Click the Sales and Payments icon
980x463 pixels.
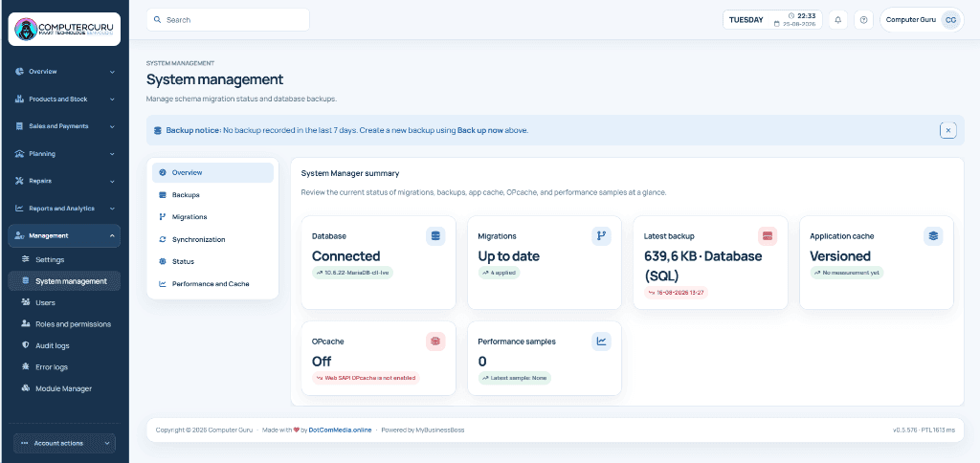(19, 126)
